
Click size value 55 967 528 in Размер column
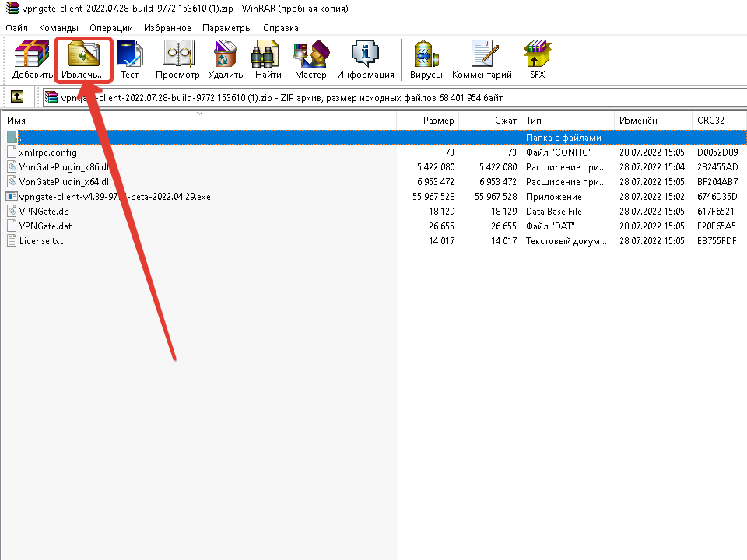coord(433,197)
